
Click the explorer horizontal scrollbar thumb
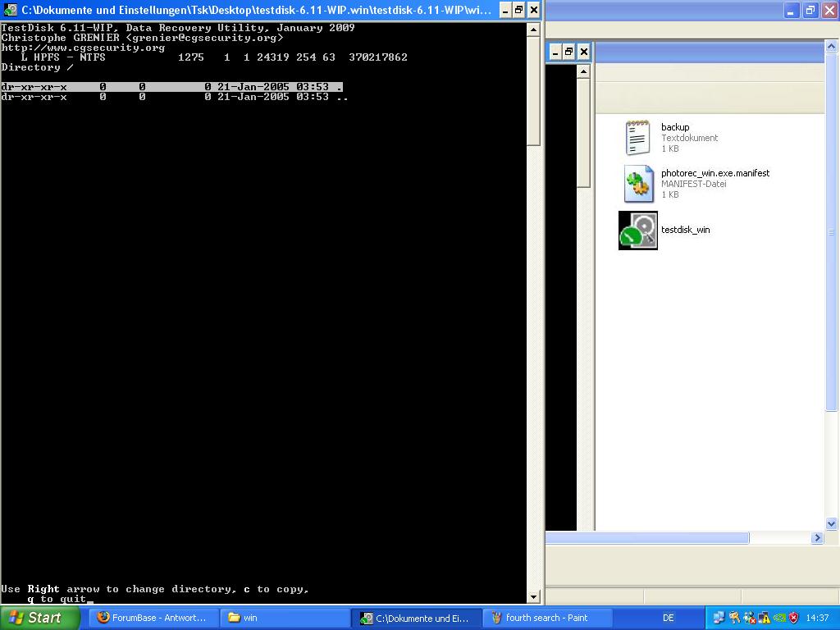point(647,538)
